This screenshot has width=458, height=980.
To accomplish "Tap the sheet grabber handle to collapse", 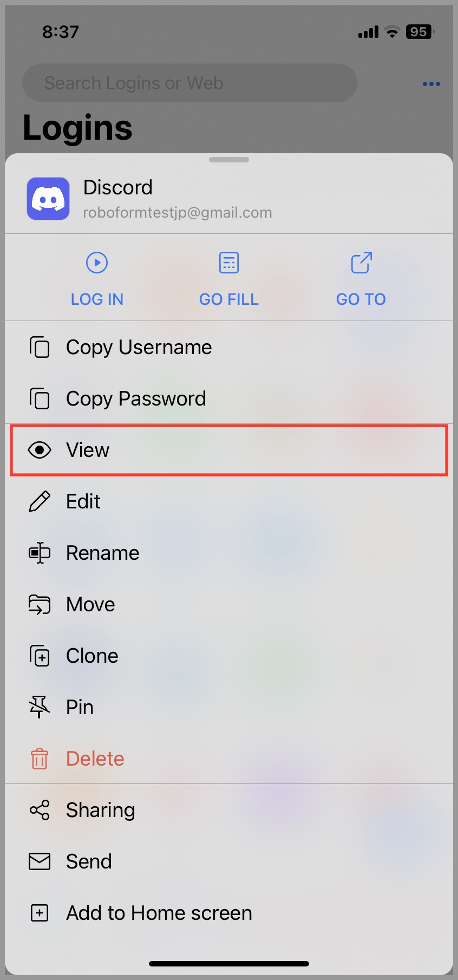I will [x=229, y=160].
